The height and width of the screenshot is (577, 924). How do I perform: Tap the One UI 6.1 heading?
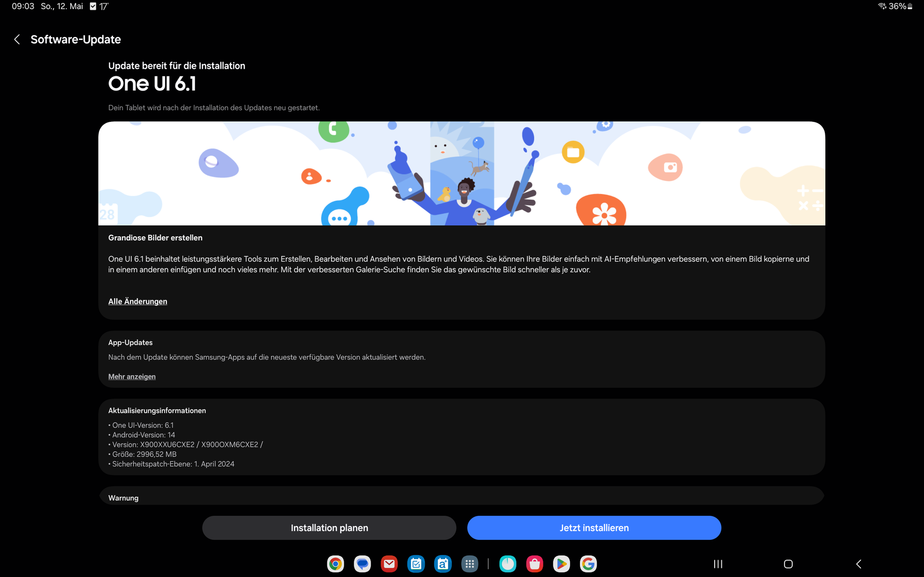152,84
